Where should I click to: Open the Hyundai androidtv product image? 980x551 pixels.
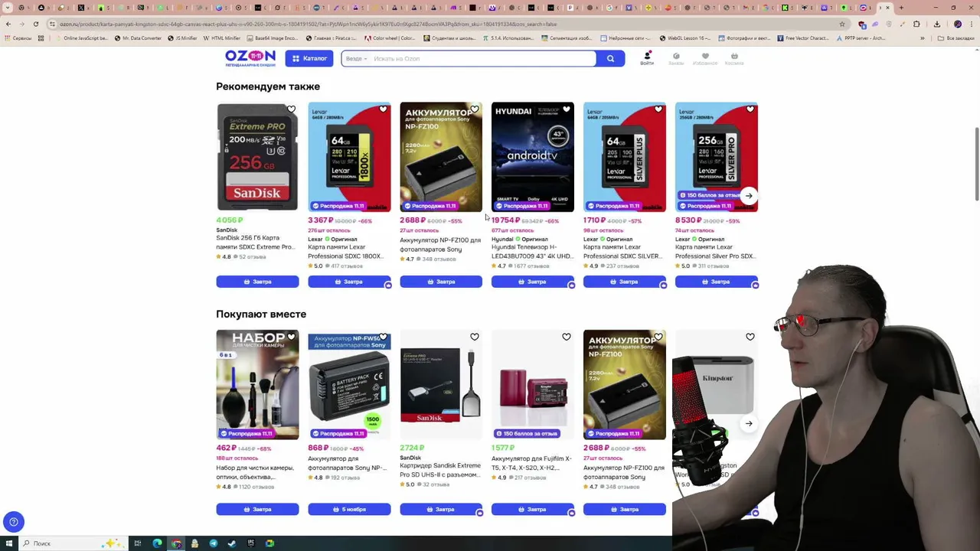tap(533, 157)
